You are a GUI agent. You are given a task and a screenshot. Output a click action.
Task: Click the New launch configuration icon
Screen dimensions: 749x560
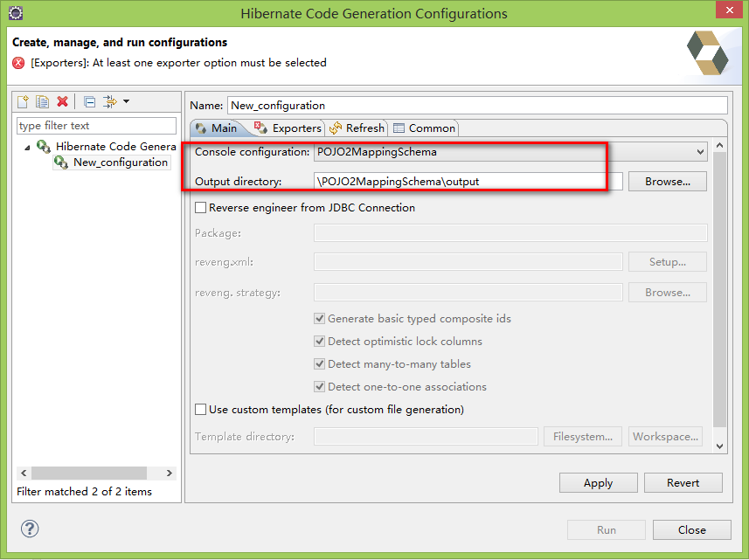click(23, 101)
